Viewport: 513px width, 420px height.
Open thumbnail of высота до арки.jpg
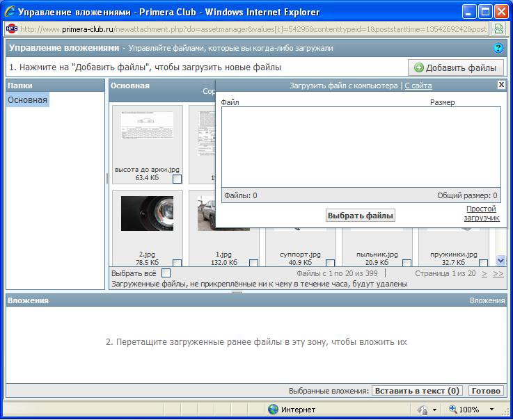pos(148,125)
